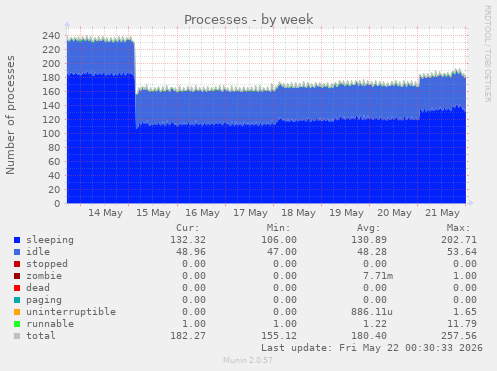497x371 pixels.
Task: Select the 'zombie' legend label
Action: pyautogui.click(x=44, y=276)
